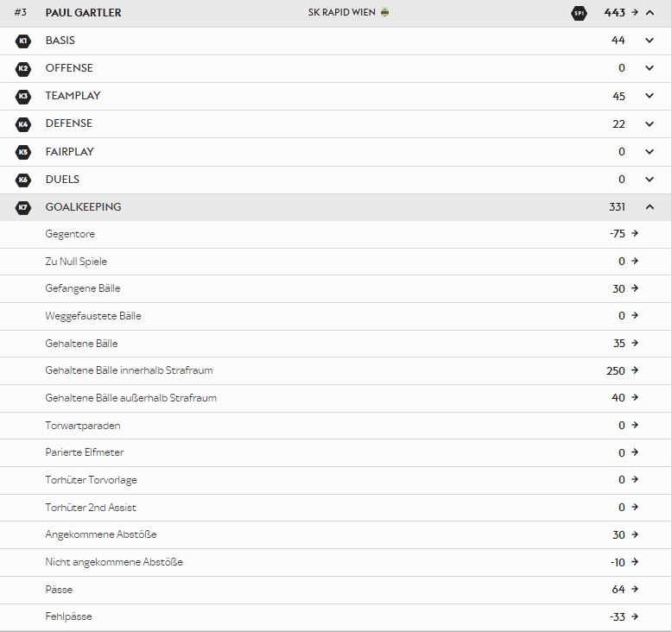
Task: Click the Fehlpässe stat arrow
Action: [635, 616]
